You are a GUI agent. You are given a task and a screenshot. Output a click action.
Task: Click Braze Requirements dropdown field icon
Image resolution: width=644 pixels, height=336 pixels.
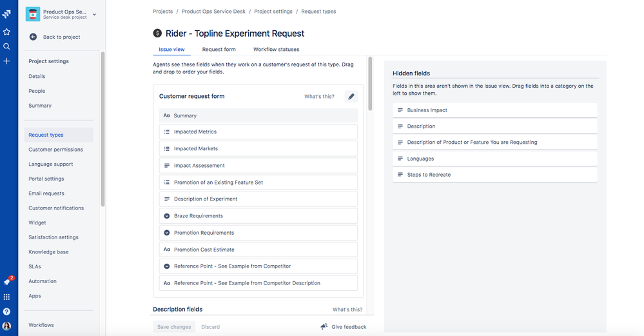click(167, 215)
